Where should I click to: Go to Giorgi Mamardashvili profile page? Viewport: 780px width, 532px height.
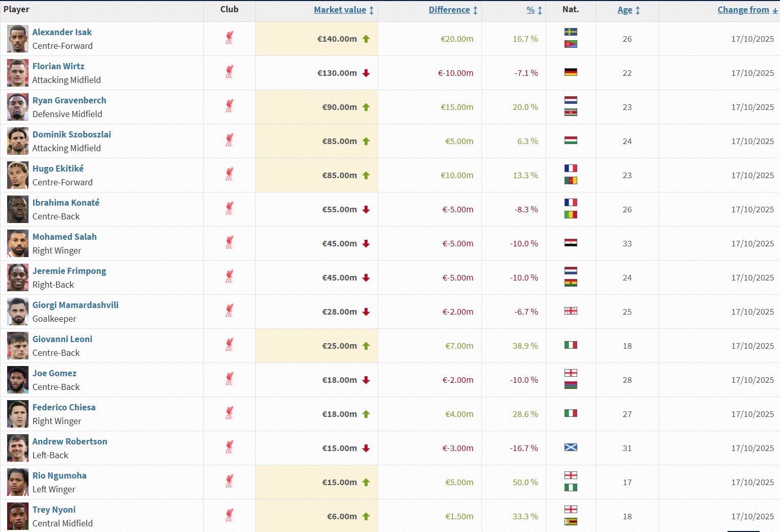point(75,305)
